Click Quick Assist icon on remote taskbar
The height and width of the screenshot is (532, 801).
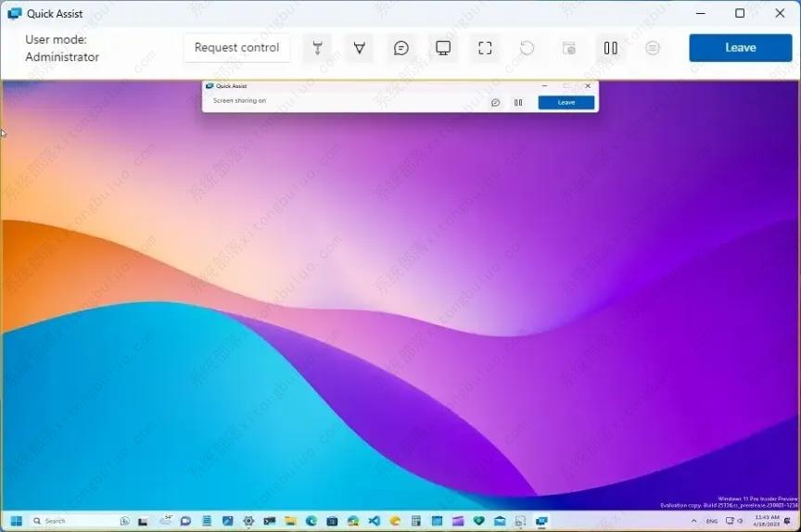click(x=541, y=521)
